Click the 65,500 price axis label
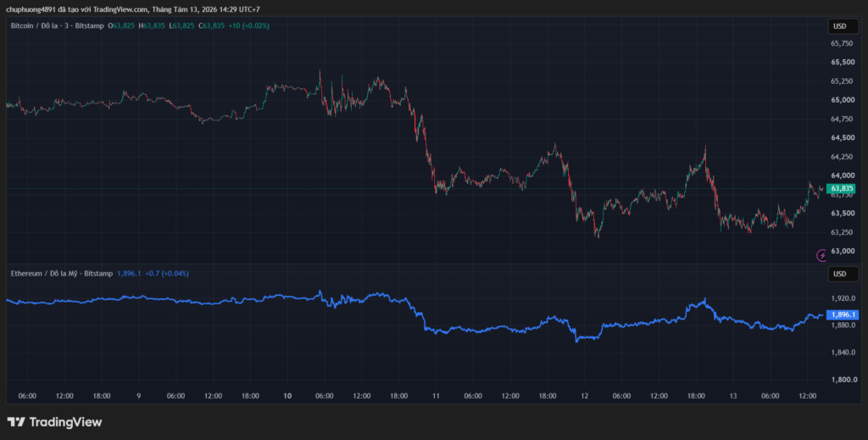This screenshot has width=868, height=440. click(842, 62)
